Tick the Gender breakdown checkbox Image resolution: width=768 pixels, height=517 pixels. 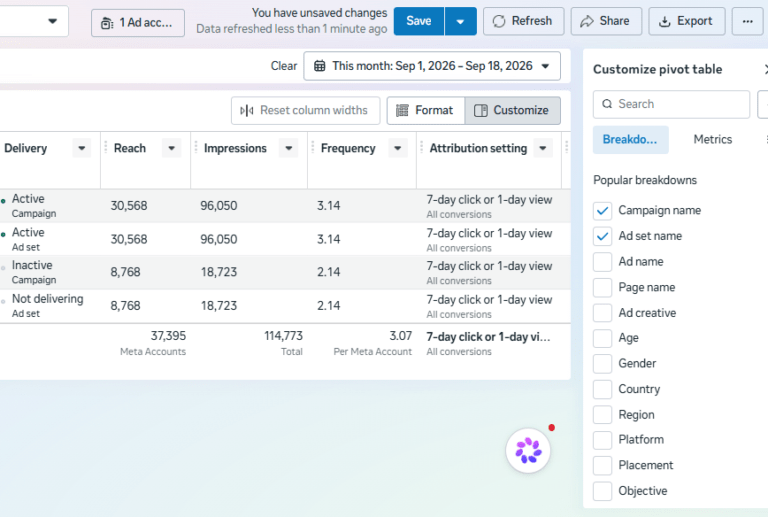602,363
